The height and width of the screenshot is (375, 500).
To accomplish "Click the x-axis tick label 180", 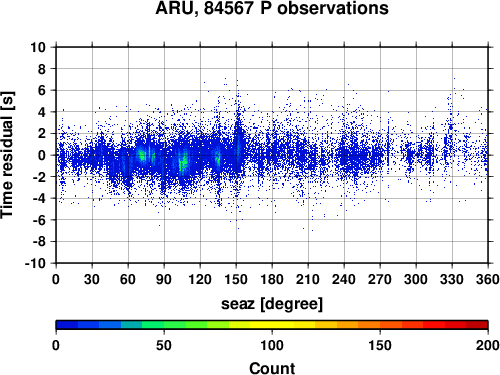I will tap(272, 279).
